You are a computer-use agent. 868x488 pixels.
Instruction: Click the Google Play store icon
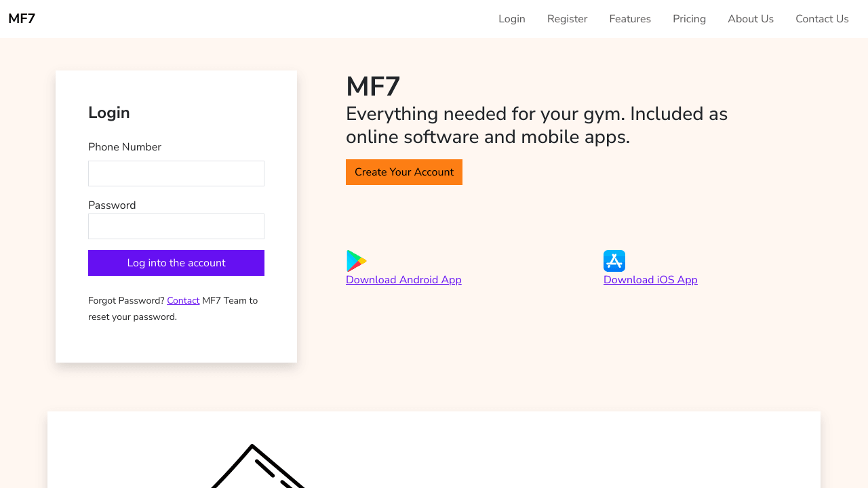tap(357, 261)
